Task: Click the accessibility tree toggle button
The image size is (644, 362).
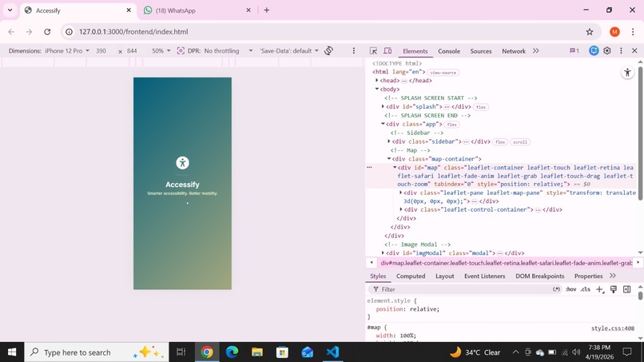Action: [627, 73]
